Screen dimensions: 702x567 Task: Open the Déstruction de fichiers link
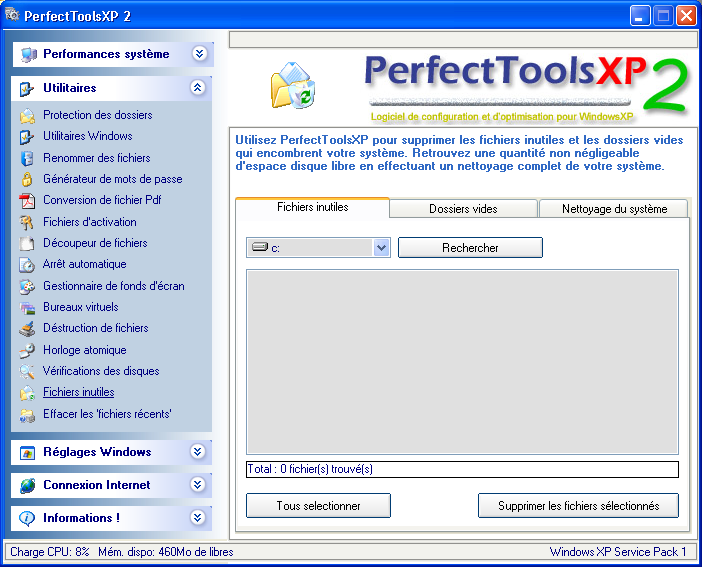tap(96, 328)
